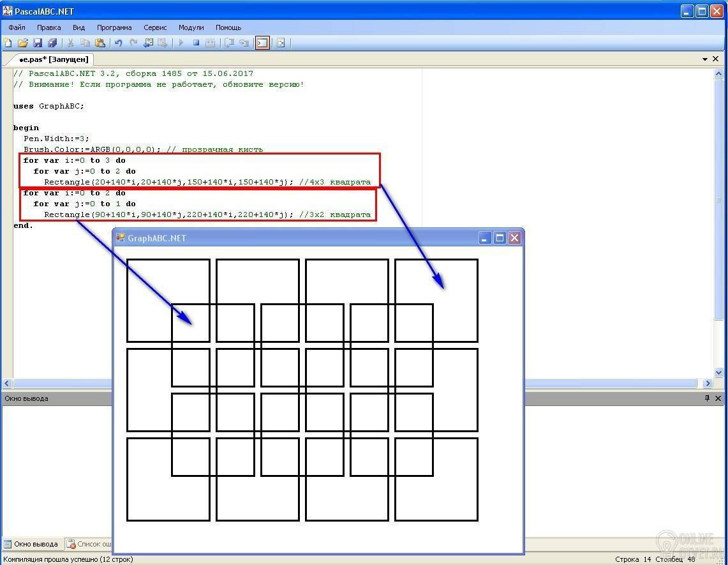The image size is (728, 565).
Task: Undo the last edit
Action: [x=119, y=43]
